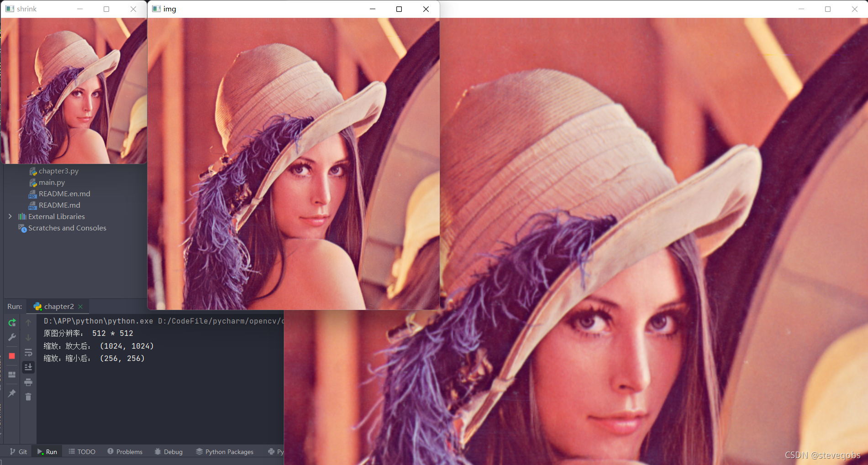Select main.py in project tree
Screen dimensions: 868x465
pos(52,182)
